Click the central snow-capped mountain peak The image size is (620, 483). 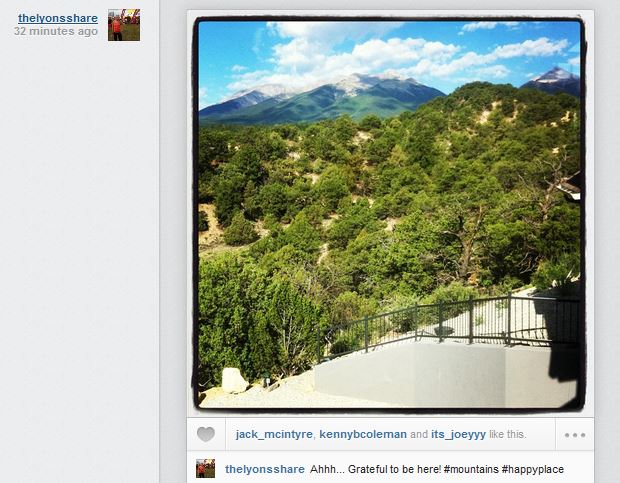(x=364, y=84)
